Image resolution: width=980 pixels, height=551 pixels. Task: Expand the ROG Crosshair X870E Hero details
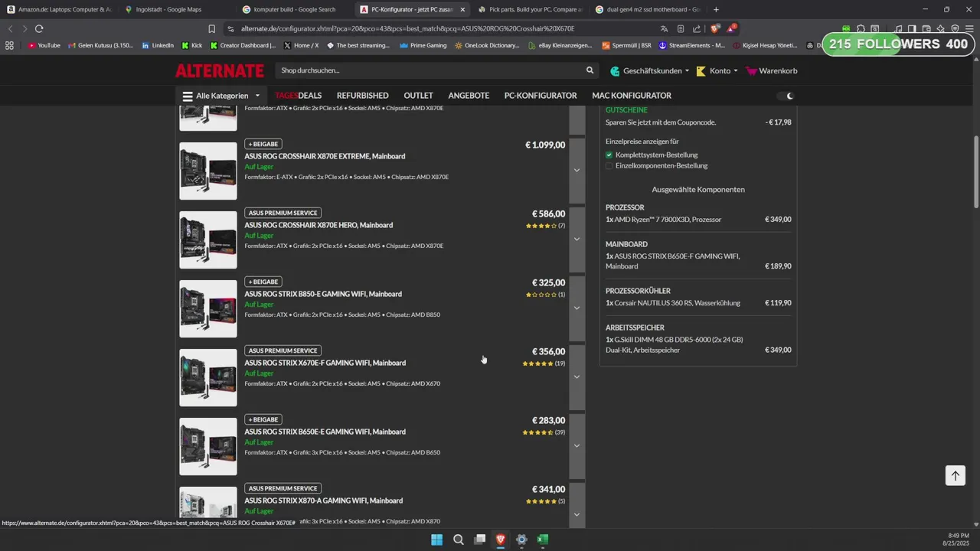coord(577,239)
